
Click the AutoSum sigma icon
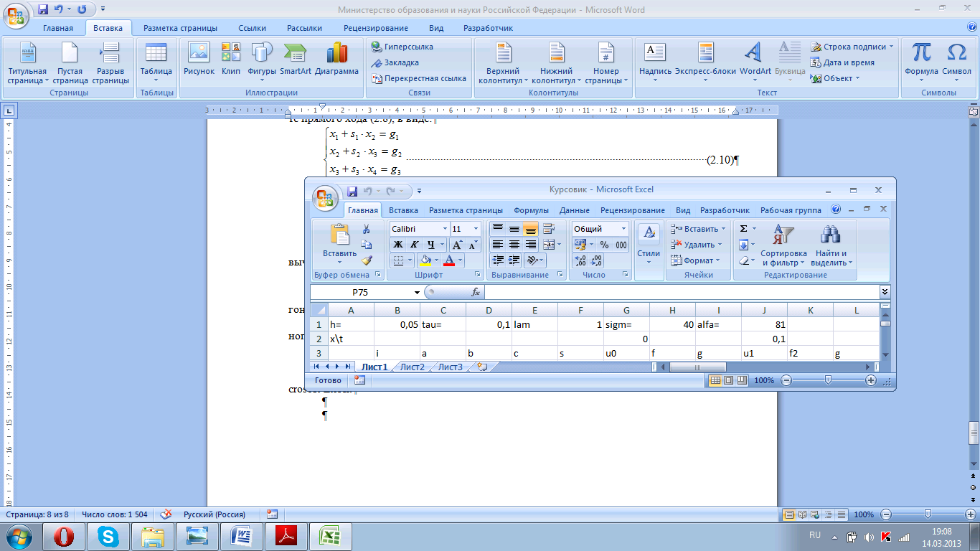743,229
